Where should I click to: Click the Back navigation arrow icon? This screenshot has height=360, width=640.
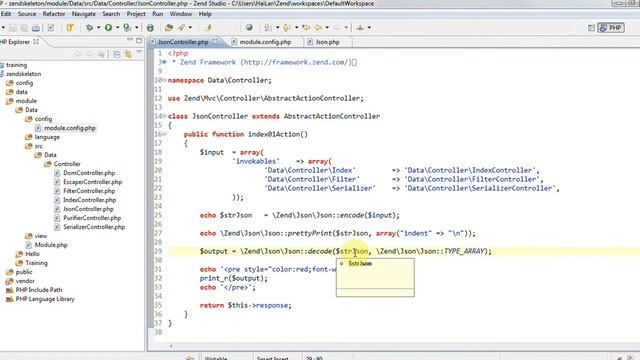[318, 28]
